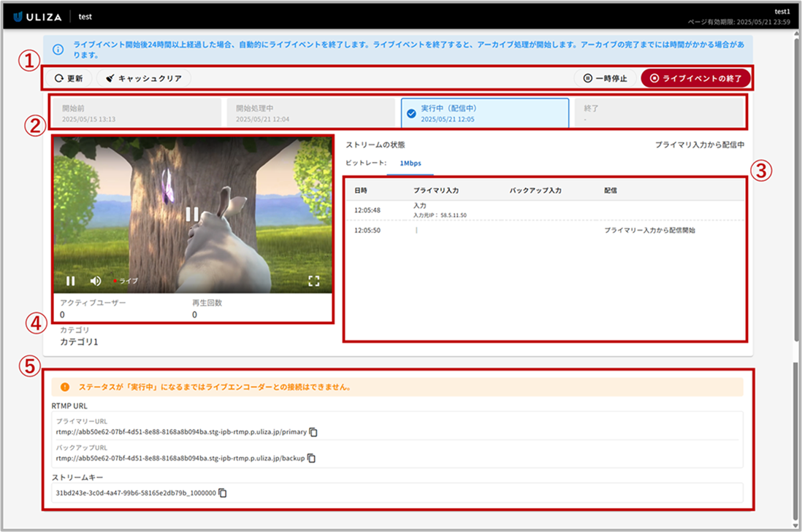Select the 開始処理中 status step

pyautogui.click(x=310, y=113)
